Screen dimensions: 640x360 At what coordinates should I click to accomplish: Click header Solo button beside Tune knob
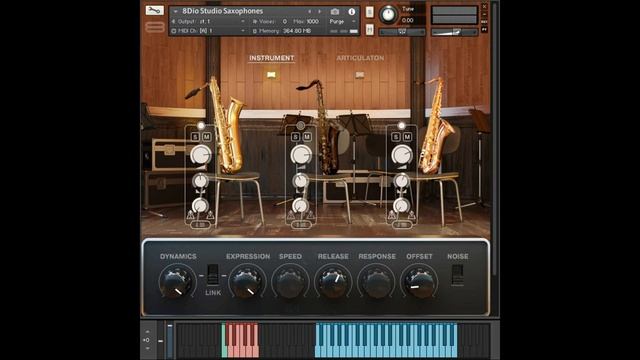[369, 12]
